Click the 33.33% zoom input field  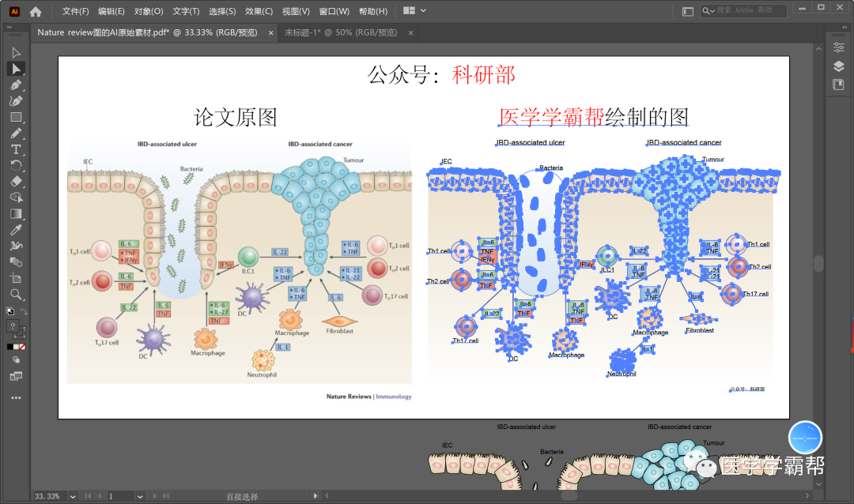[50, 496]
